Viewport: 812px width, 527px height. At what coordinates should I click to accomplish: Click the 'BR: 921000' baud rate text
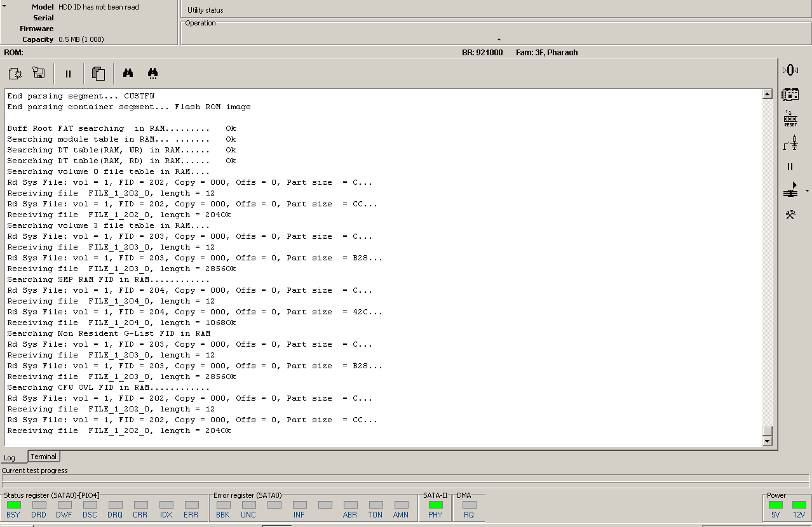pyautogui.click(x=482, y=53)
